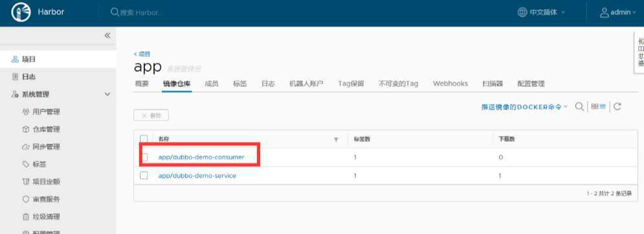Switch to the 配置管理 tab
The image size is (644, 234).
tap(531, 84)
